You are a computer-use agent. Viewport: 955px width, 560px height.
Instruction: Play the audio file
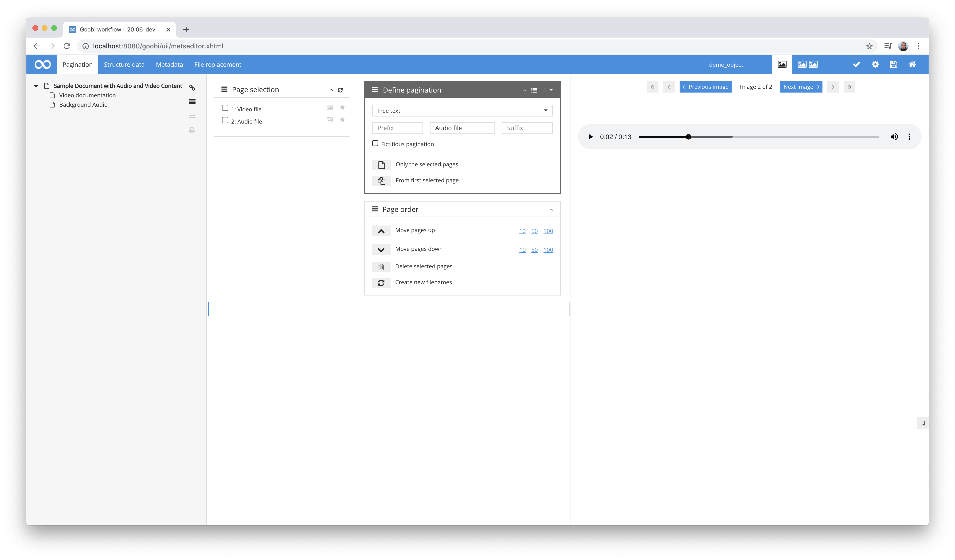pyautogui.click(x=590, y=137)
